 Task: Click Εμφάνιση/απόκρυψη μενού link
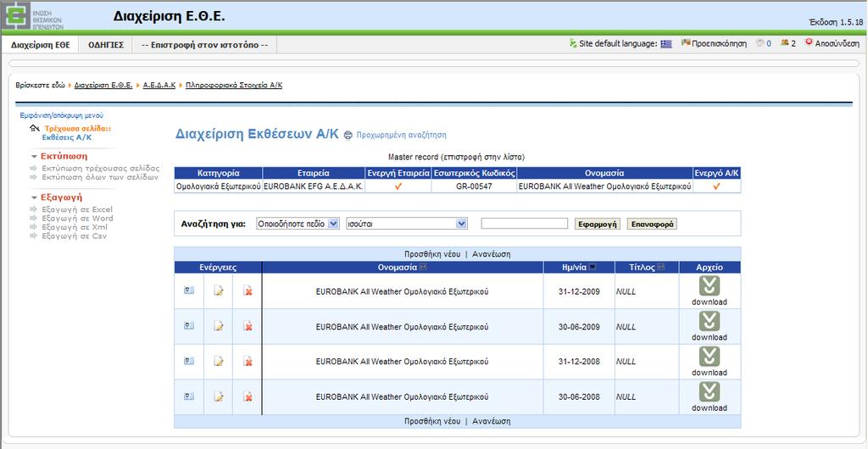tap(61, 115)
